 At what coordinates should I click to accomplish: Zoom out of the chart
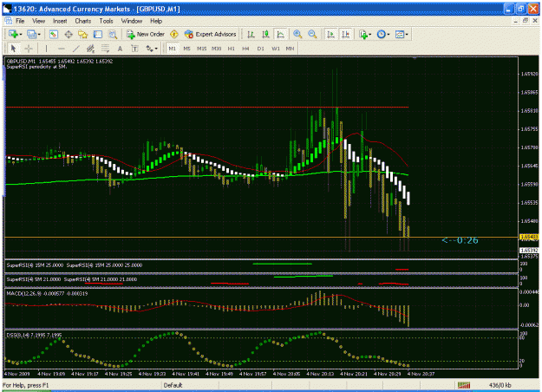click(312, 34)
